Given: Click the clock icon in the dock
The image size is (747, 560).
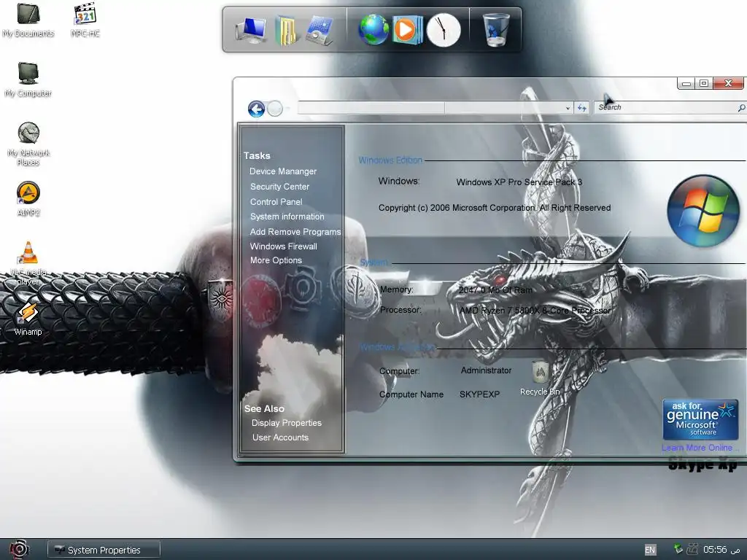Looking at the screenshot, I should pyautogui.click(x=444, y=29).
